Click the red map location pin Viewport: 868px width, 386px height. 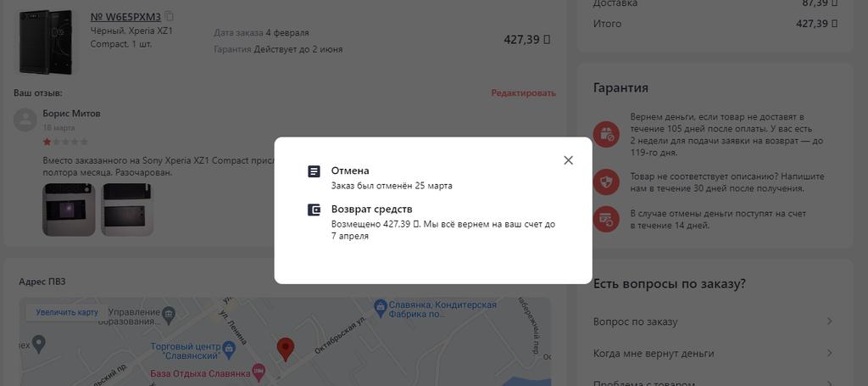[x=285, y=350]
